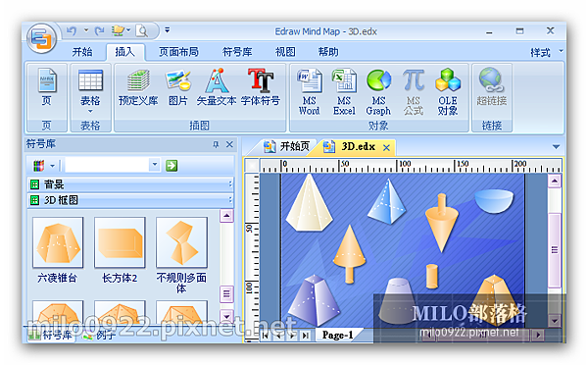Viewport: 588px width, 365px height.
Task: Select the Page-1 sheet tab
Action: (x=337, y=335)
